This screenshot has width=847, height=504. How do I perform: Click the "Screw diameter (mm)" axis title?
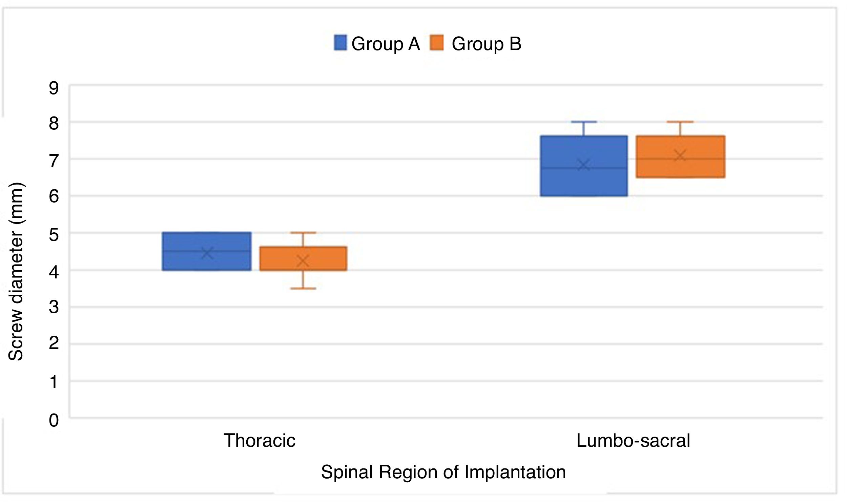[x=16, y=272]
